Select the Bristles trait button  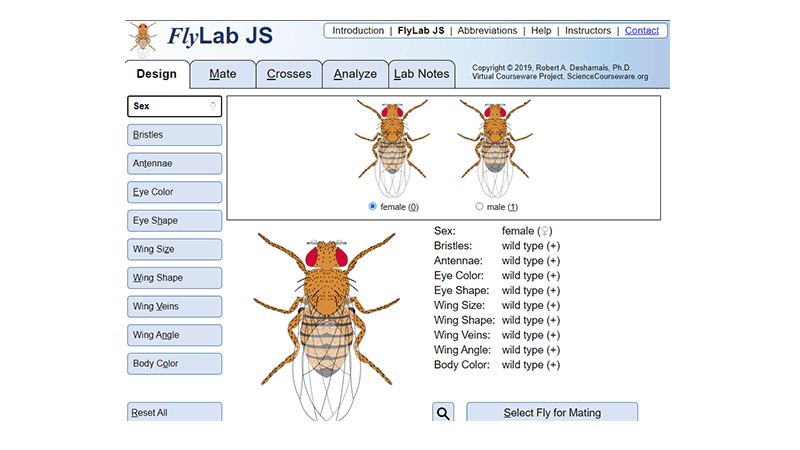(x=175, y=135)
